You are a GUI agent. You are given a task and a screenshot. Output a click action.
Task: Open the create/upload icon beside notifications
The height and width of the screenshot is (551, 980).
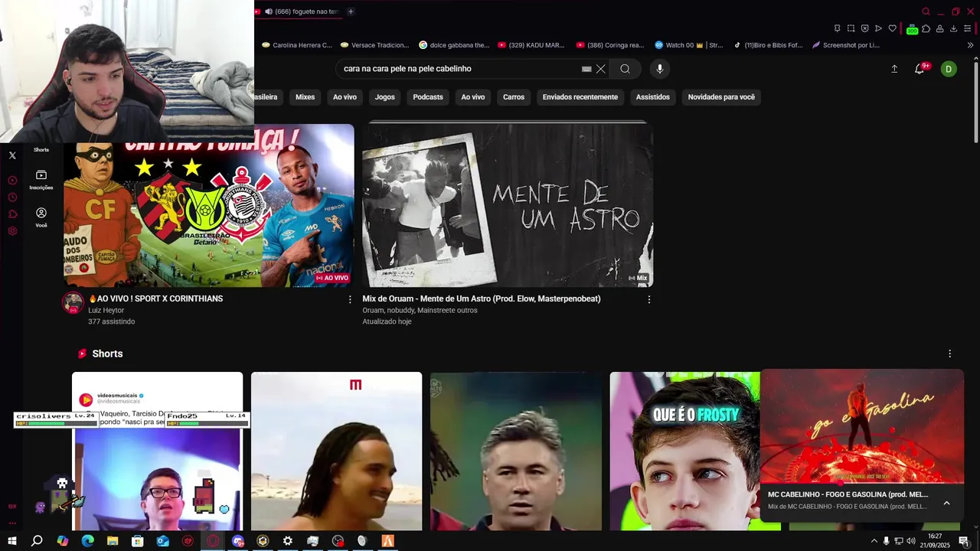(893, 69)
